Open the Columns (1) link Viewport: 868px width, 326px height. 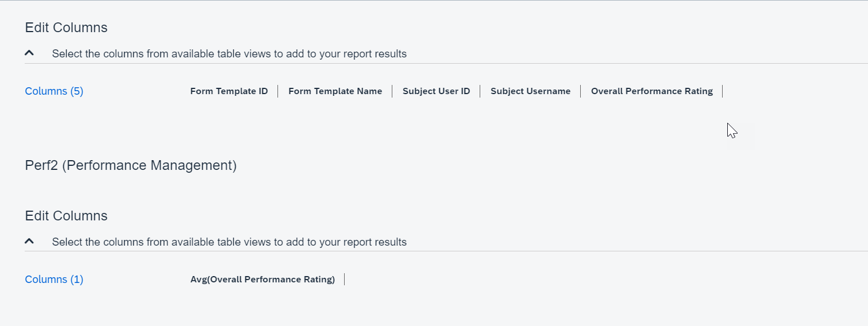(54, 280)
